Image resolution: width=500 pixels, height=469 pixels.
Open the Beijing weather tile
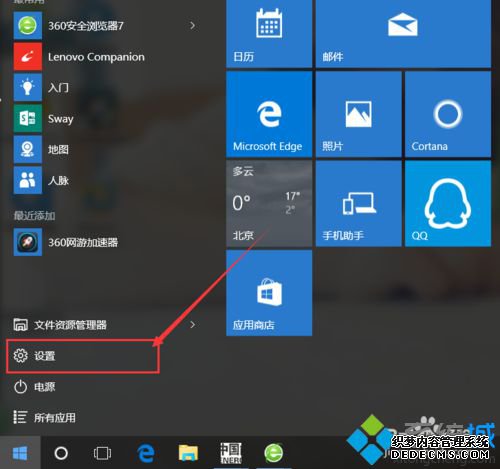click(x=269, y=204)
